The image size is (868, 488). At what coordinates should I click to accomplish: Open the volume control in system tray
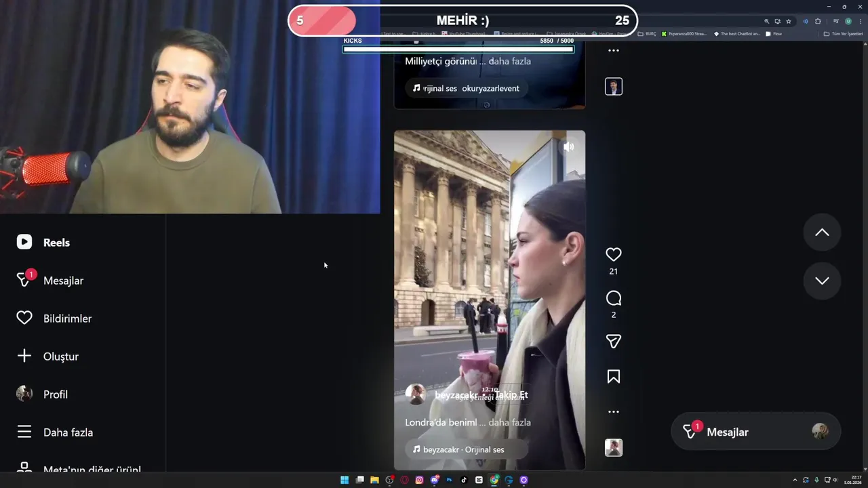pyautogui.click(x=835, y=480)
